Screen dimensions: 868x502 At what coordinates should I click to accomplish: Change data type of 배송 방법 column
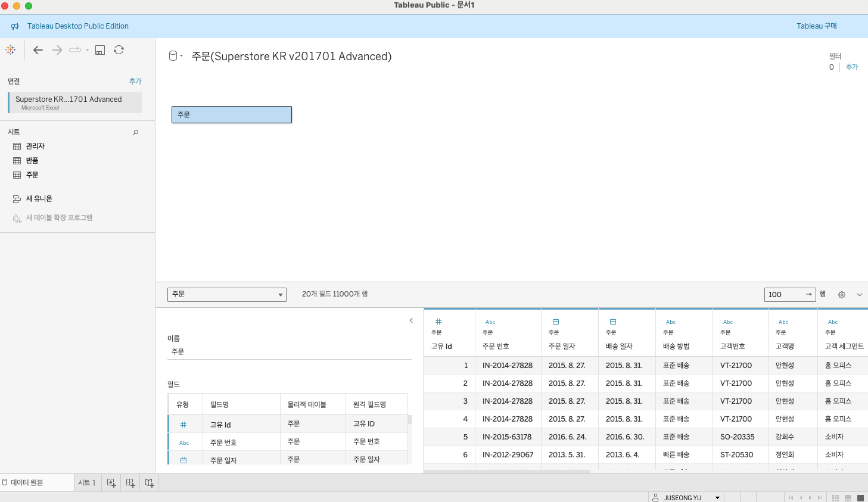click(671, 322)
